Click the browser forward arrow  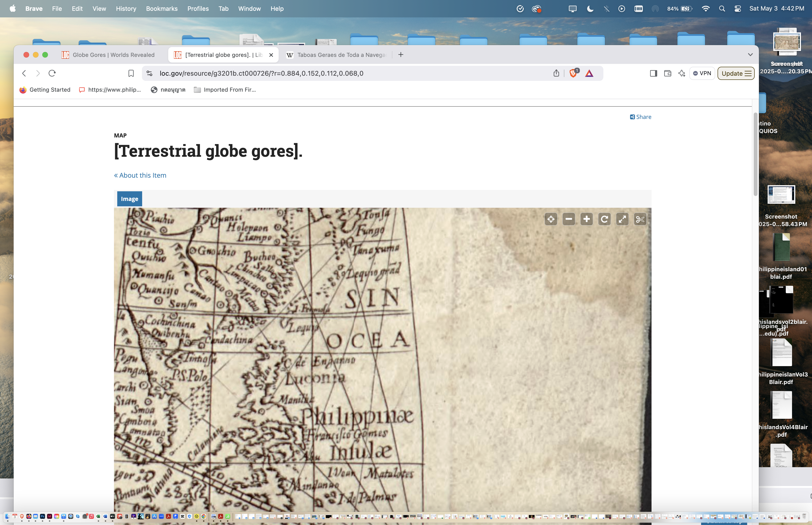point(38,73)
